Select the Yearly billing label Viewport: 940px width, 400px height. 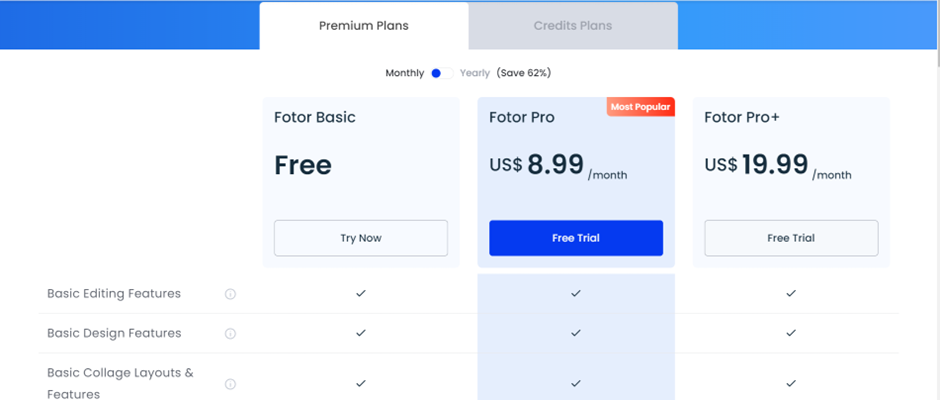(x=475, y=73)
